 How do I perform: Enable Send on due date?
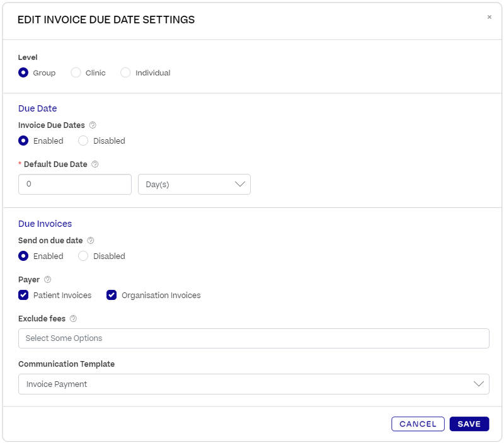point(23,256)
